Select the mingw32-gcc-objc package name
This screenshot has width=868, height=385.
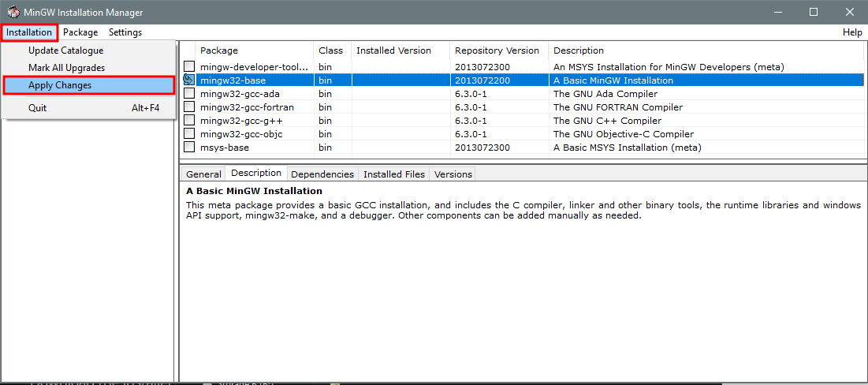(241, 133)
